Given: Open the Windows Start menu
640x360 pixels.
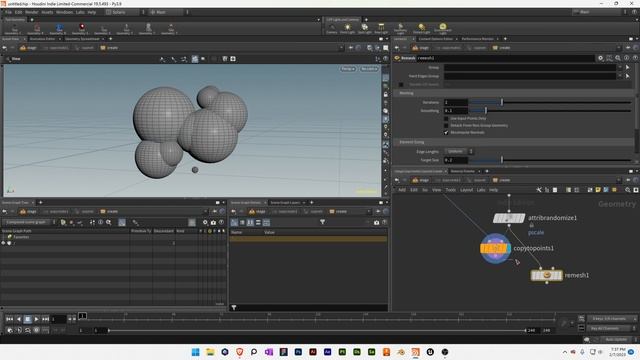Looking at the screenshot, I should click(x=196, y=352).
